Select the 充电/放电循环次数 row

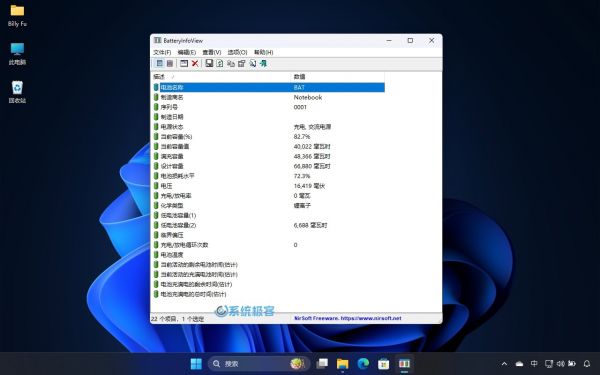pos(268,245)
